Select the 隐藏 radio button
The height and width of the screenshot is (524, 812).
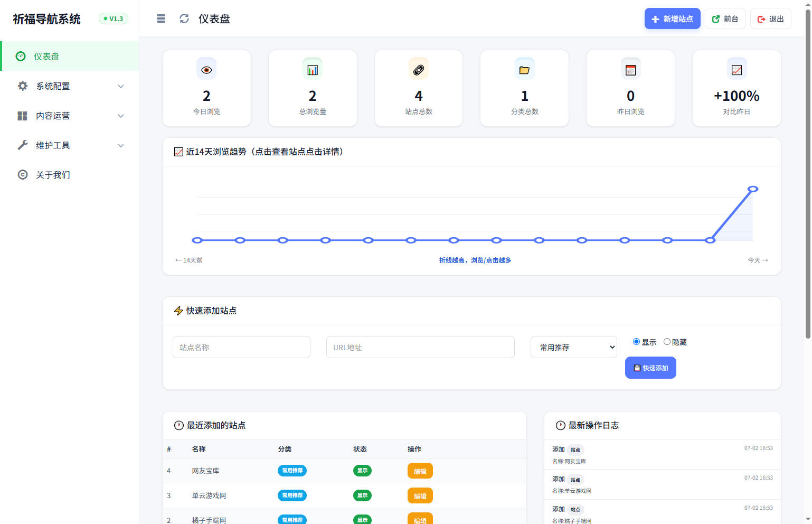(667, 342)
